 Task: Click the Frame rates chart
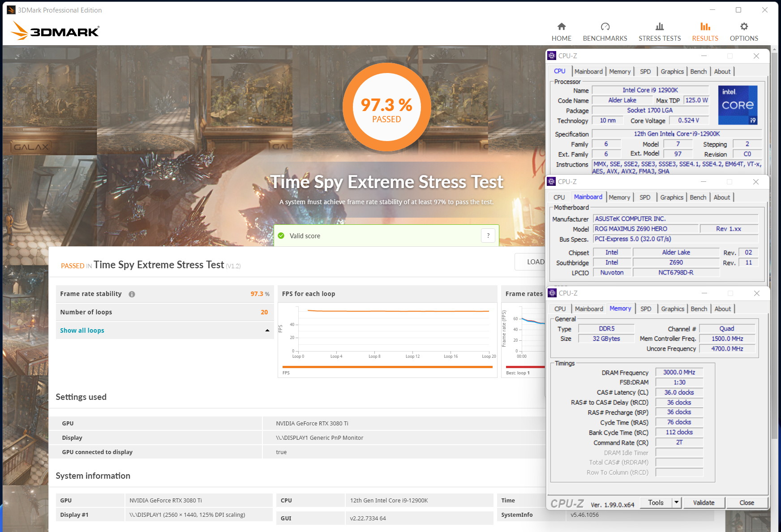(523, 339)
